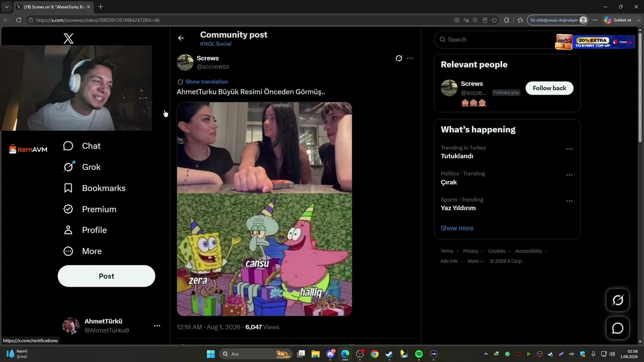Open the @sccrewss handle on the post
The width and height of the screenshot is (644, 362).
213,66
